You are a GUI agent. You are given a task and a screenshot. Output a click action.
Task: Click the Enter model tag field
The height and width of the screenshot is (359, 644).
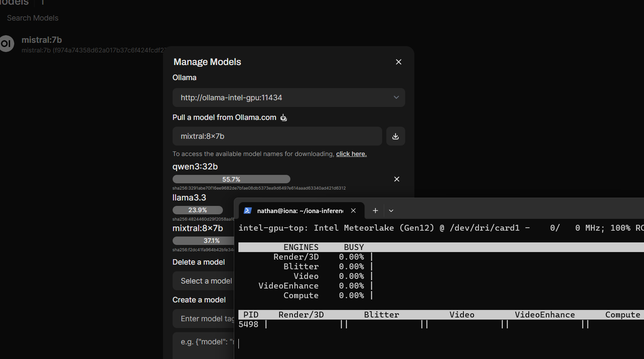[204, 319]
